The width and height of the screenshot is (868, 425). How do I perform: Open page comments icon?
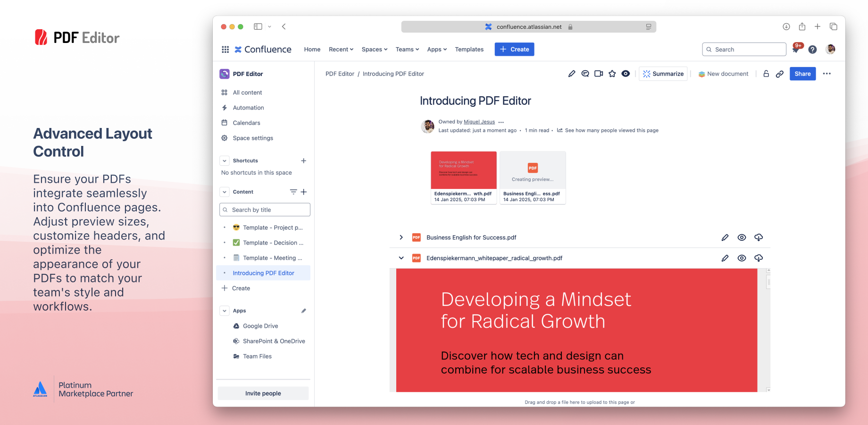pos(585,74)
